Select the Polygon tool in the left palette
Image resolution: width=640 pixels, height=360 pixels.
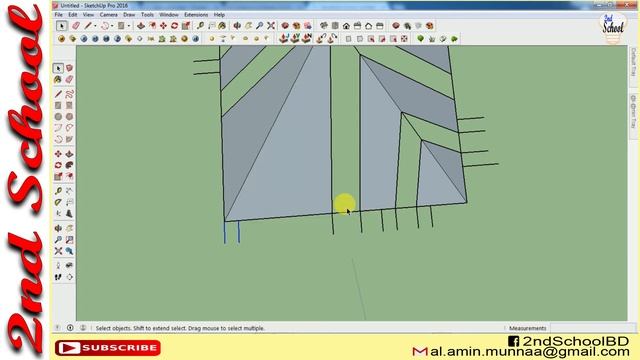pos(69,117)
